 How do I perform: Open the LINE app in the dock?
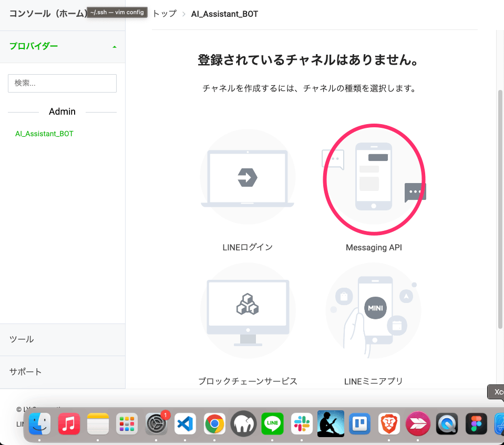[x=273, y=424]
